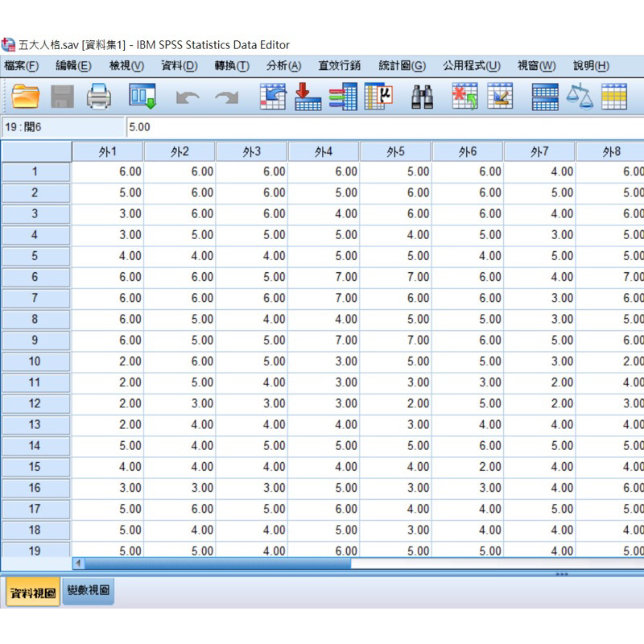Viewport: 644px width, 644px height.
Task: Click the Save floppy disk icon
Action: click(62, 97)
